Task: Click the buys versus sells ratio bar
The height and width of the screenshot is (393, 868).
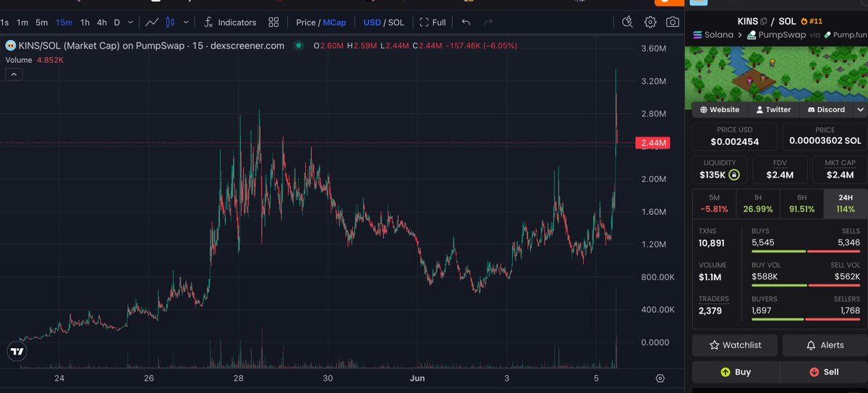Action: (x=806, y=251)
